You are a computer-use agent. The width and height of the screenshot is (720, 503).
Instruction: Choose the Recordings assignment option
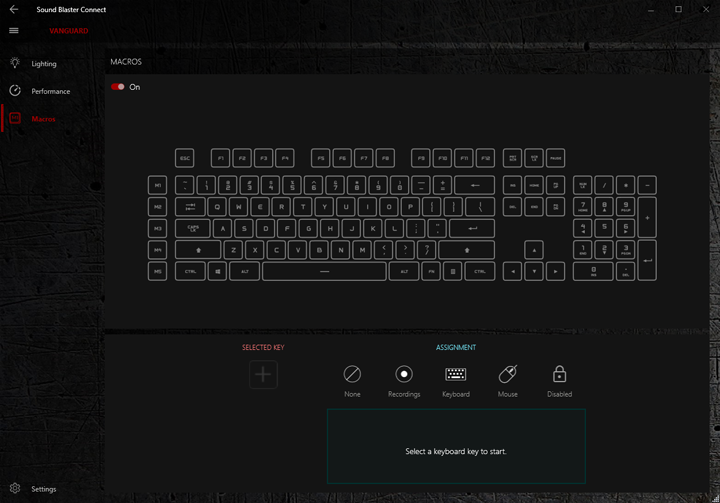point(404,374)
